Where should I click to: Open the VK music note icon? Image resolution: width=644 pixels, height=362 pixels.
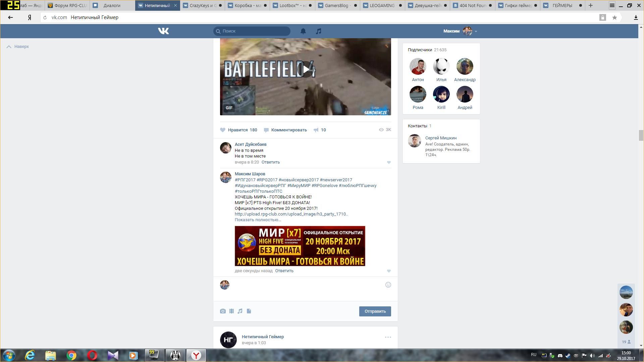point(319,31)
